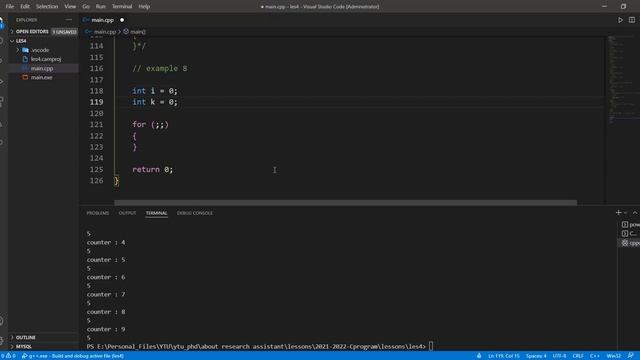Open the Go menu

click(x=86, y=6)
